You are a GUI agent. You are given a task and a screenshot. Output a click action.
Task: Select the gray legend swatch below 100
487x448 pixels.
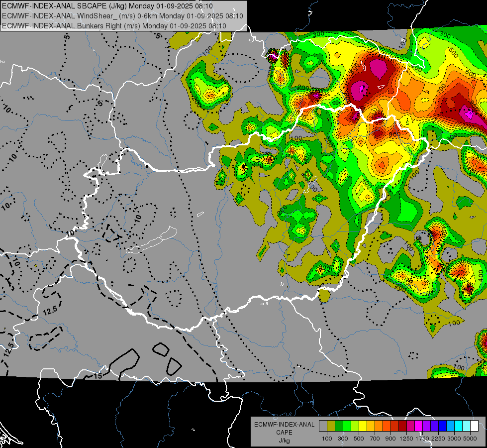pyautogui.click(x=323, y=426)
